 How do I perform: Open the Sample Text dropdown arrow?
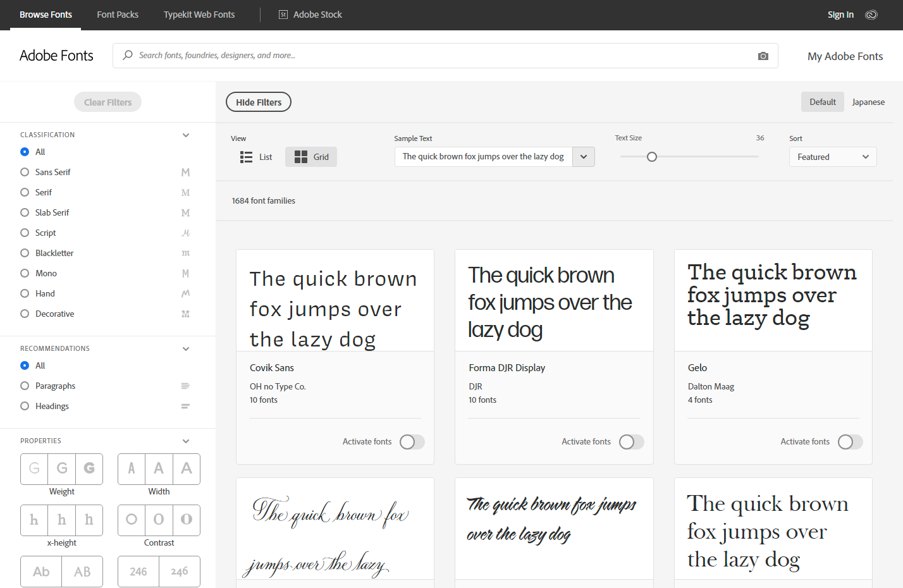point(584,157)
